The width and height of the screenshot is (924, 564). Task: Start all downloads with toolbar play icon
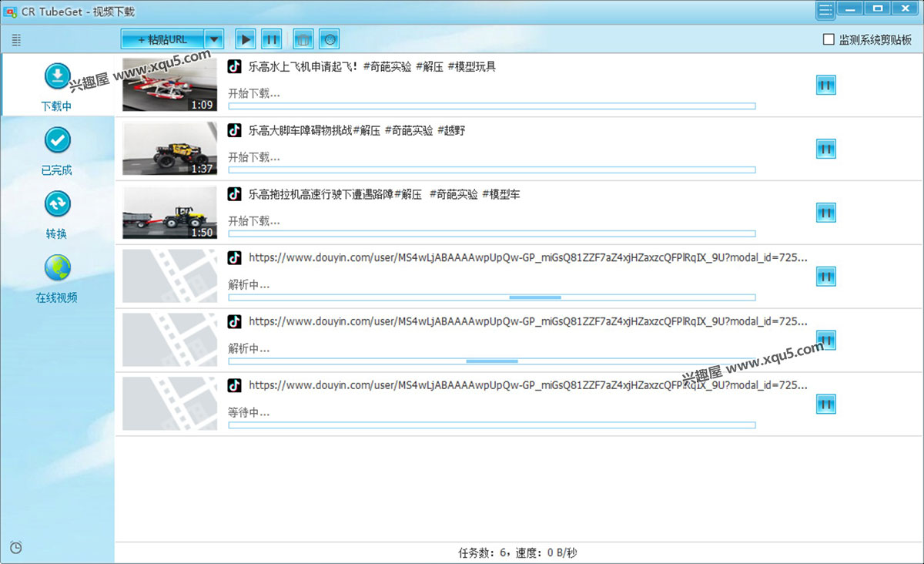coord(246,39)
